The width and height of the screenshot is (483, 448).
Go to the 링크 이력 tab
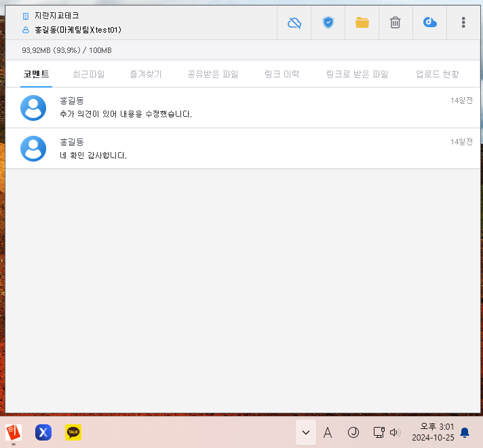click(x=282, y=74)
